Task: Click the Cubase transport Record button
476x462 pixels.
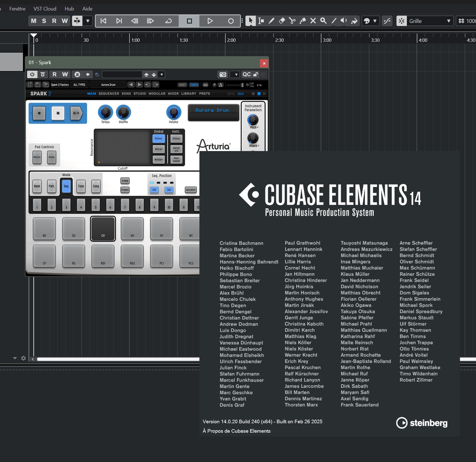Action: coord(231,21)
